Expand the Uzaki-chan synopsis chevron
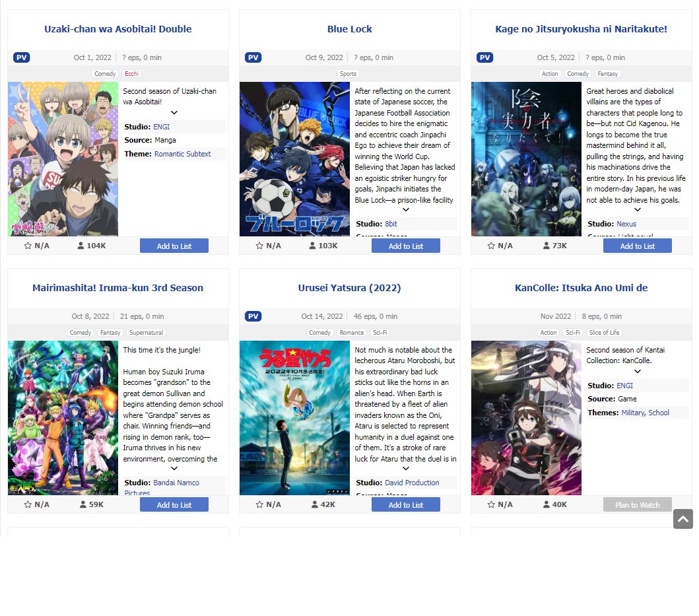Image resolution: width=699 pixels, height=616 pixels. (x=174, y=112)
